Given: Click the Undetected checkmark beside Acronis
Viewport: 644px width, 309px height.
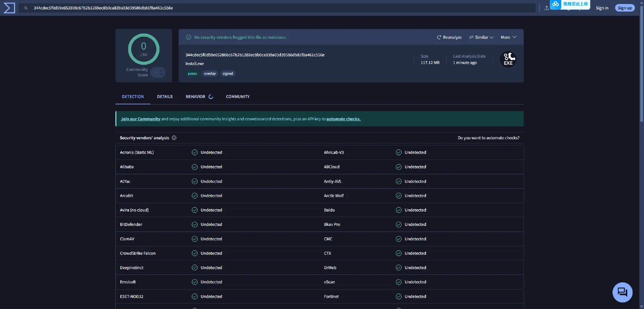Looking at the screenshot, I should [195, 152].
